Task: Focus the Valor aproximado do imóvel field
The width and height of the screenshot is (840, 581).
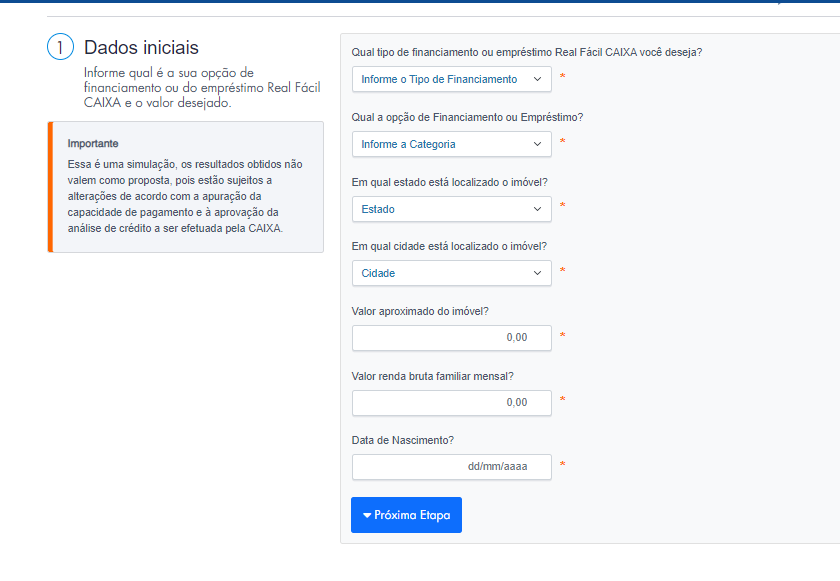Action: pos(452,338)
